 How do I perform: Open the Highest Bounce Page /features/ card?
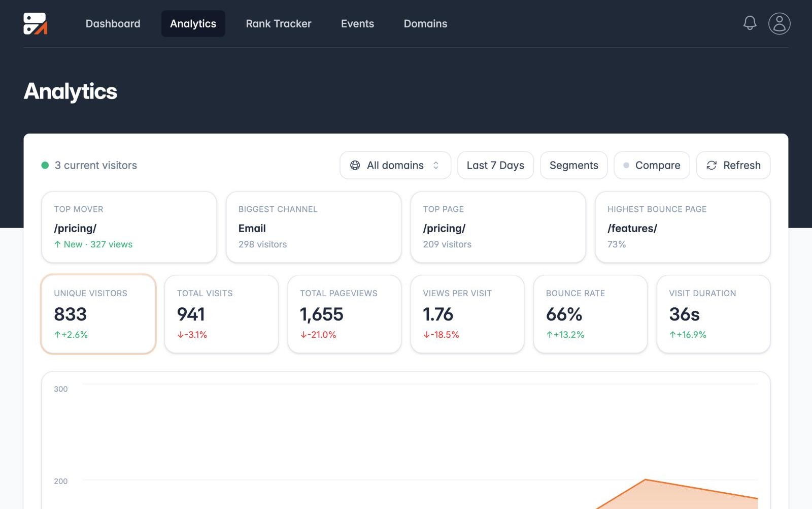coord(683,227)
